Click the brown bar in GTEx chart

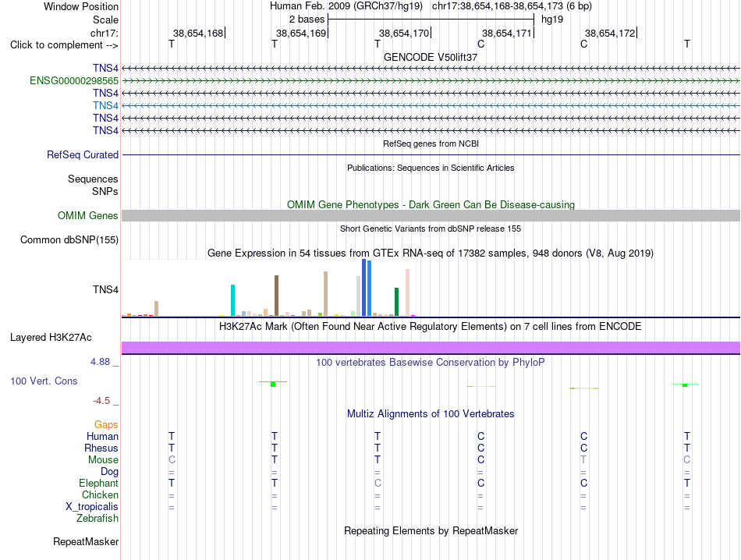pos(276,296)
